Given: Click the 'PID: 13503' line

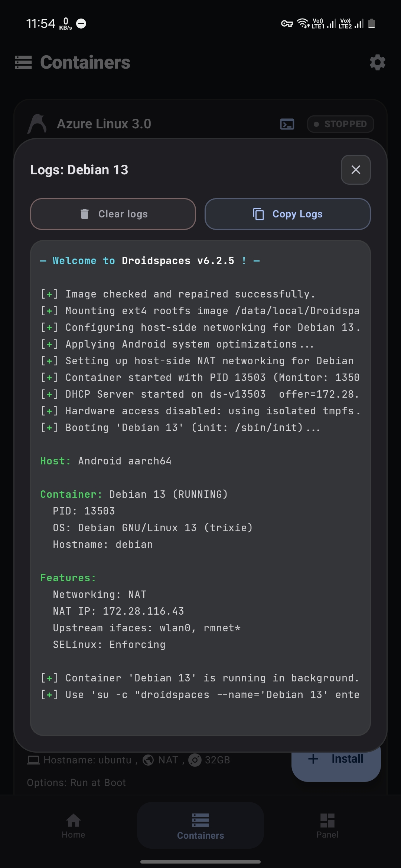Looking at the screenshot, I should point(84,511).
